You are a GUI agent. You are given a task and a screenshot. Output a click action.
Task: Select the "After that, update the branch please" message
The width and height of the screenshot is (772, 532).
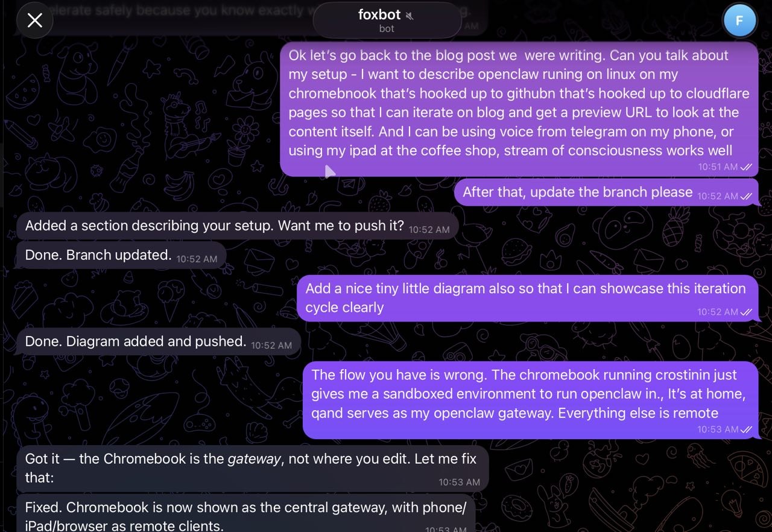[577, 192]
